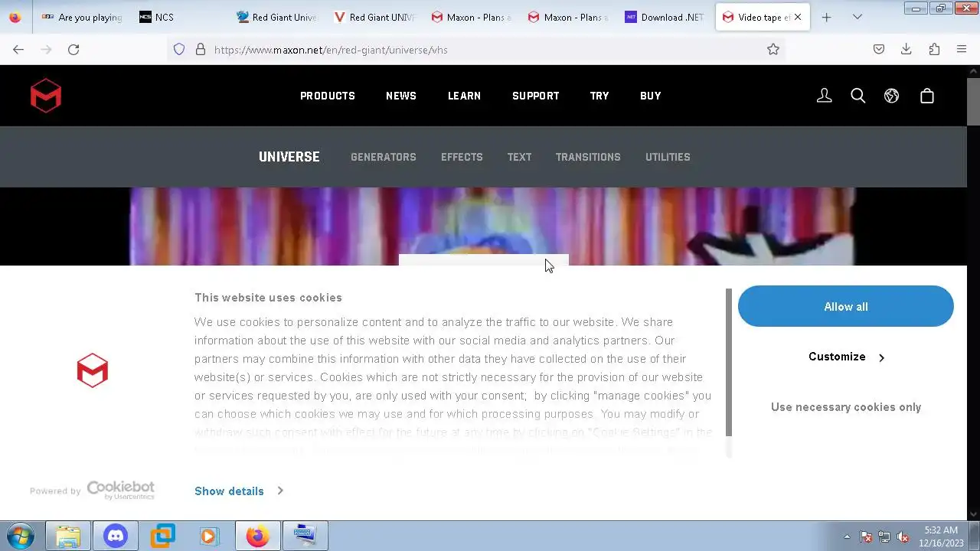
Task: Open the LEARN menu
Action: 464,96
